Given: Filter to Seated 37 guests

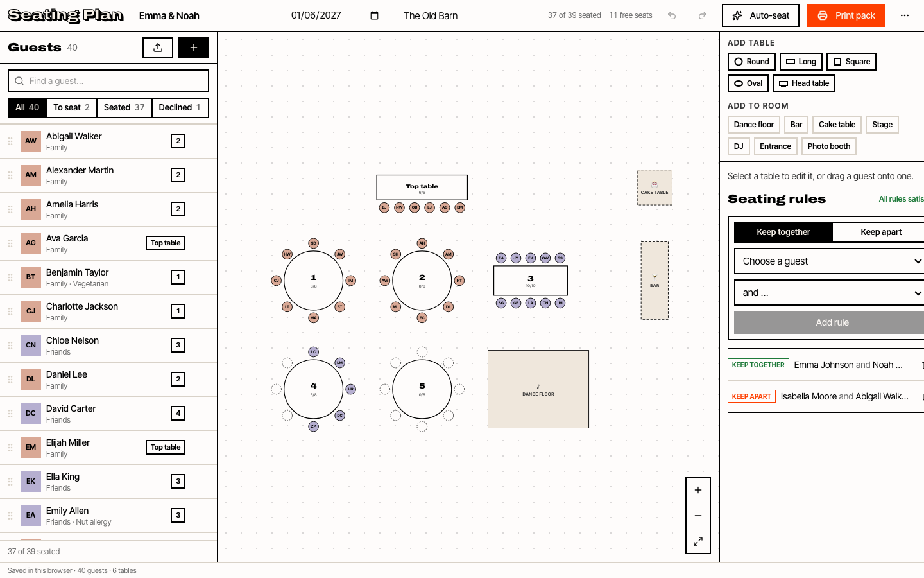Looking at the screenshot, I should 124,107.
